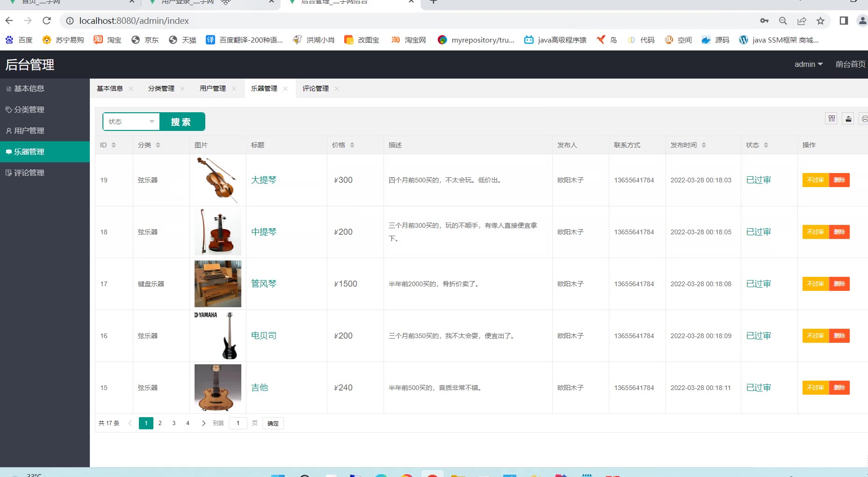Open the 前台首页 link

click(x=850, y=65)
